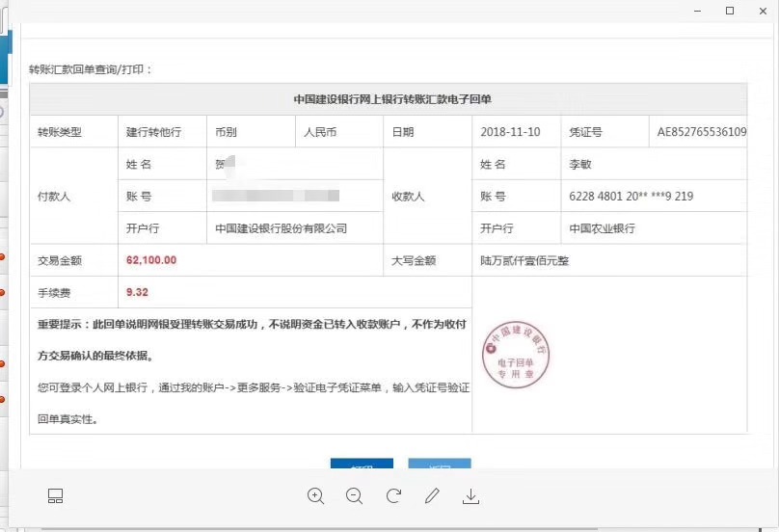
Task: Download the image with the download icon
Action: pos(470,496)
